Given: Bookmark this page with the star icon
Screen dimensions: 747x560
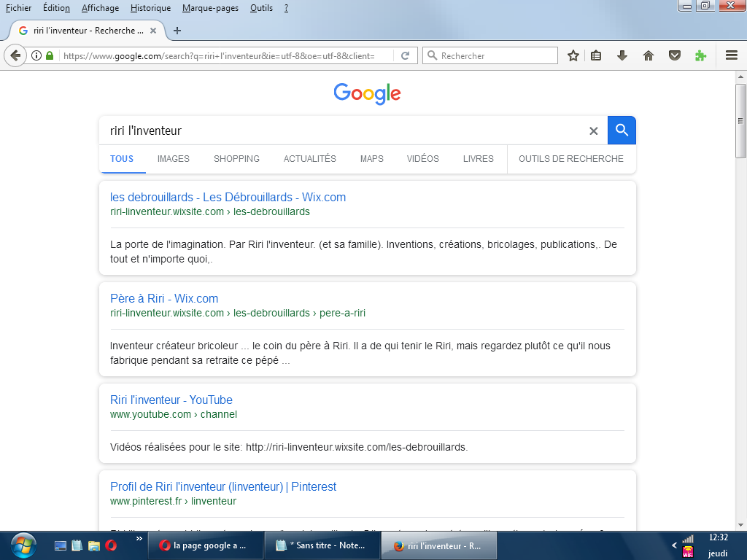Looking at the screenshot, I should [573, 55].
